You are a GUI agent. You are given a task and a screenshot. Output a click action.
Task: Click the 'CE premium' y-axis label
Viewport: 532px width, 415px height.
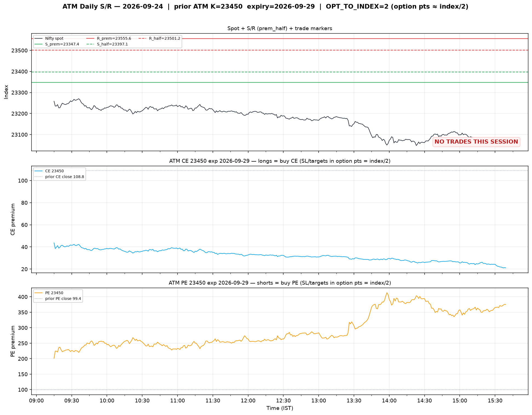[x=13, y=219]
